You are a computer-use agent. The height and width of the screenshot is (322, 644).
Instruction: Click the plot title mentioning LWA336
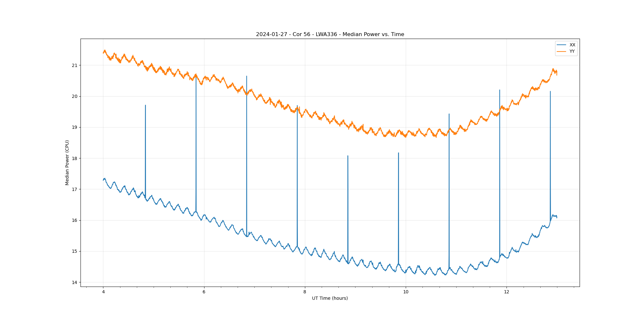[330, 34]
